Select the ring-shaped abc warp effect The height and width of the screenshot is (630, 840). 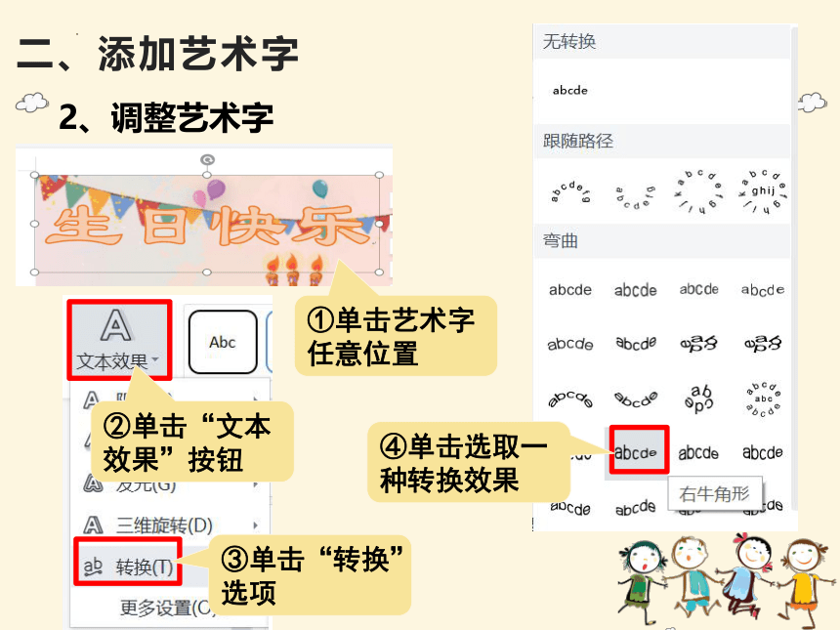pos(763,399)
